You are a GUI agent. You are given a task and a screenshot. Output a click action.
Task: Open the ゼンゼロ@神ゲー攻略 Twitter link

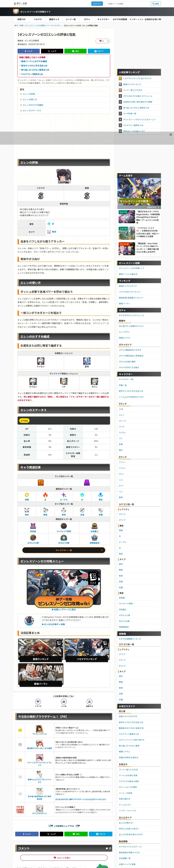click(x=53, y=624)
